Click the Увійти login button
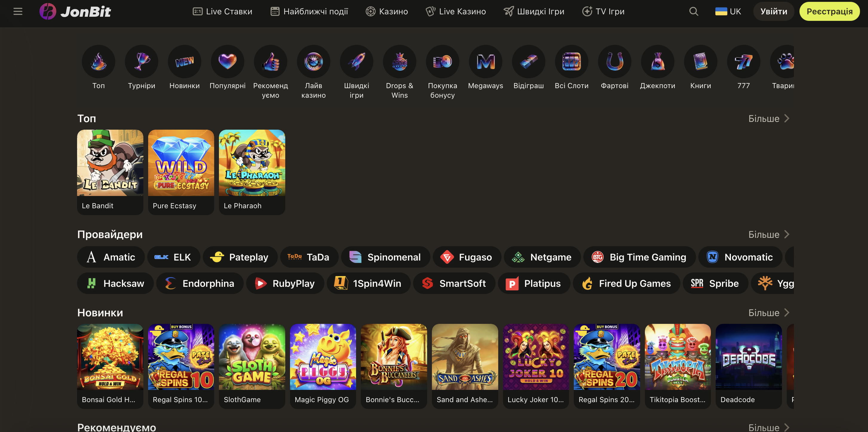Image resolution: width=868 pixels, height=432 pixels. tap(774, 11)
